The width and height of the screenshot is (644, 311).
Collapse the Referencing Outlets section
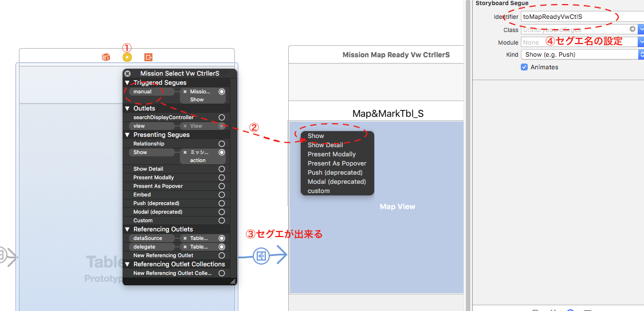[x=127, y=229]
